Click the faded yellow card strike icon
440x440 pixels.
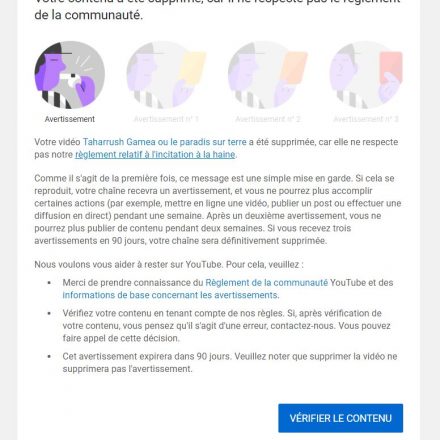pyautogui.click(x=166, y=75)
